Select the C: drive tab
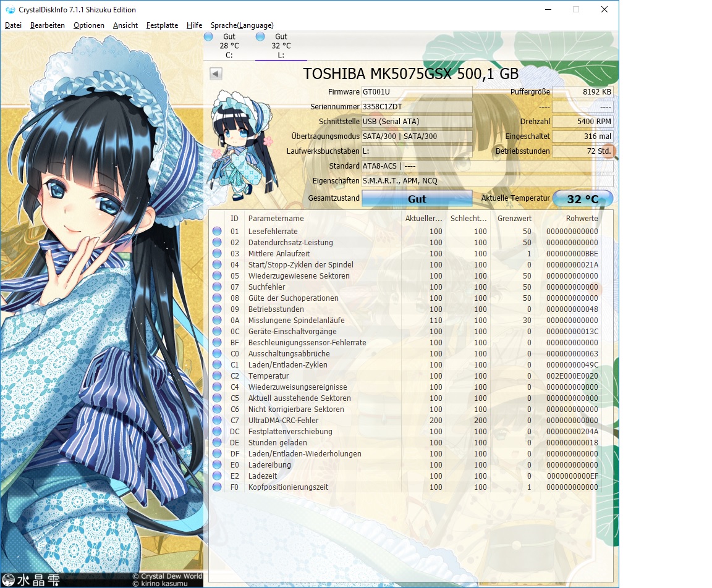Screen dimensions: 712x588 (x=229, y=46)
